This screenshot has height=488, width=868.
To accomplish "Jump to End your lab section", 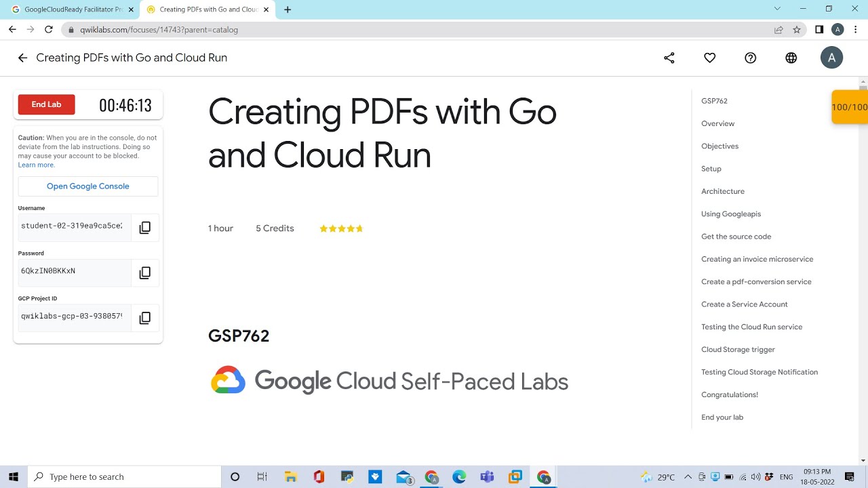I will [x=722, y=418].
